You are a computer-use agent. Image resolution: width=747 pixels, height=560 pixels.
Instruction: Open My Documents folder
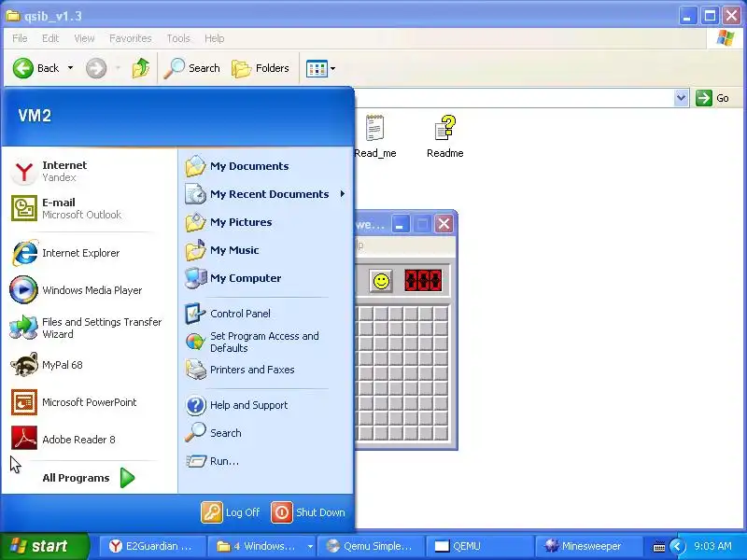click(265, 166)
